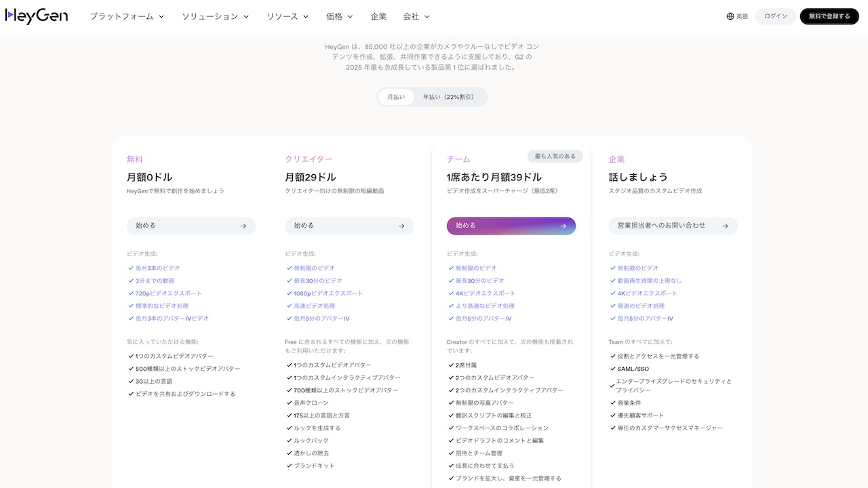Click the 企業 plan title in card
Screen dimensions: 868x488
(617, 159)
